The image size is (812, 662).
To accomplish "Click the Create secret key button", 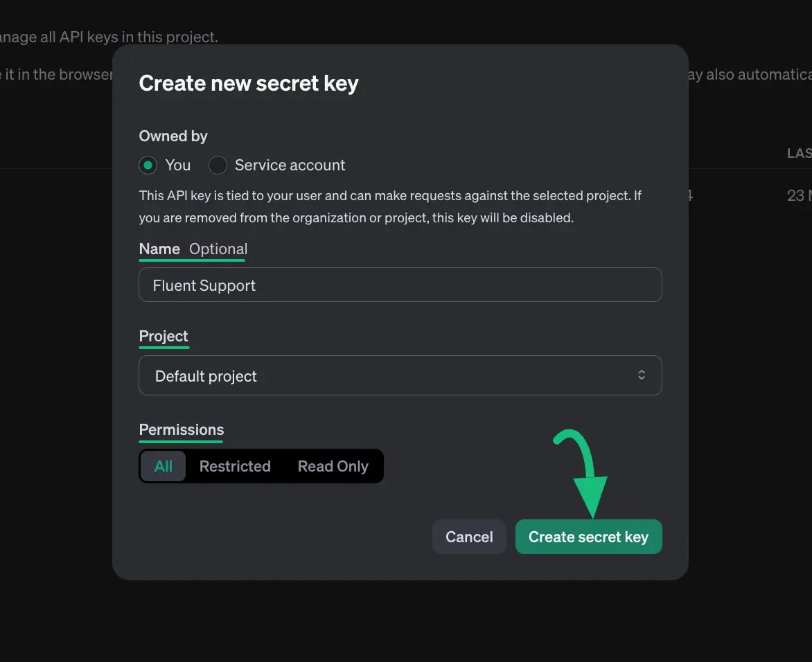I will (x=588, y=536).
